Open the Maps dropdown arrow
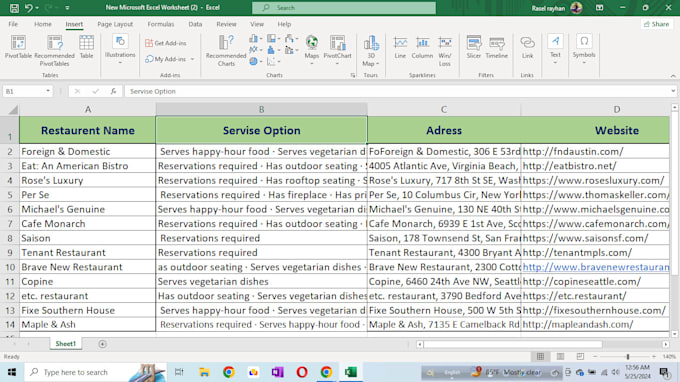This screenshot has width=680, height=382. pos(311,64)
